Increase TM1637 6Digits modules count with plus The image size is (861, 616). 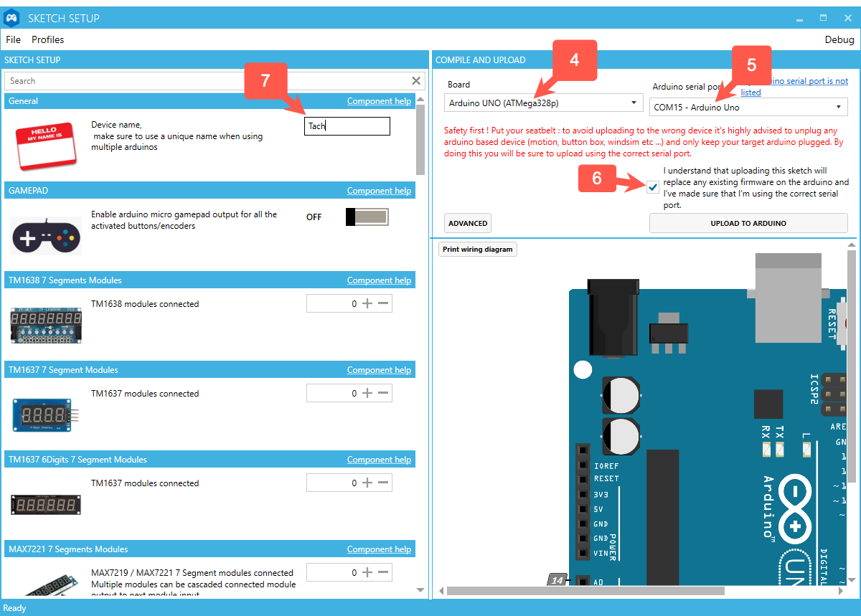[x=367, y=483]
